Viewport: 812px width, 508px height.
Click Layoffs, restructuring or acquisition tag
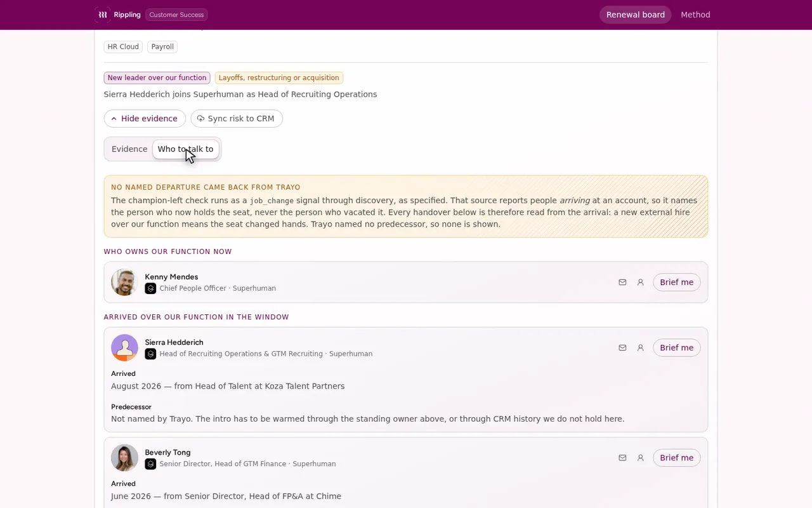point(279,78)
